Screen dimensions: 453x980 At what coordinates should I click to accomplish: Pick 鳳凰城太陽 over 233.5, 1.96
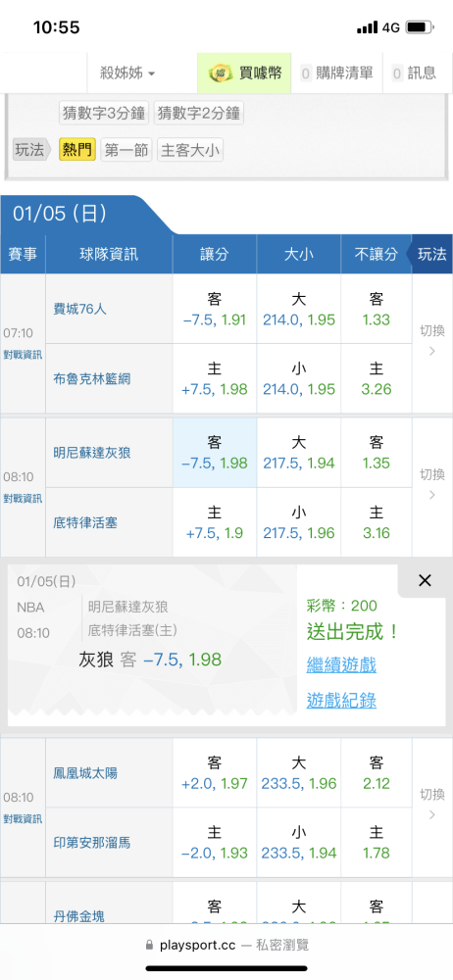coord(299,773)
